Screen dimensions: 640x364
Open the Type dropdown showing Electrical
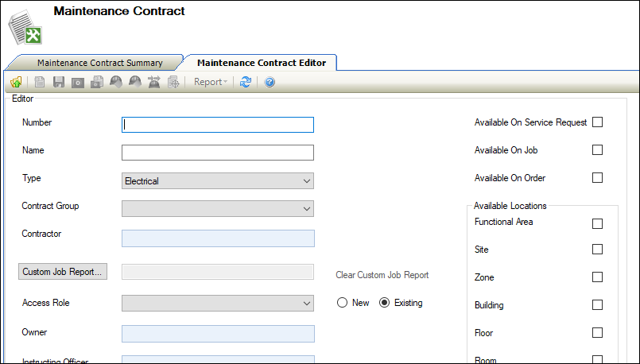coord(217,181)
